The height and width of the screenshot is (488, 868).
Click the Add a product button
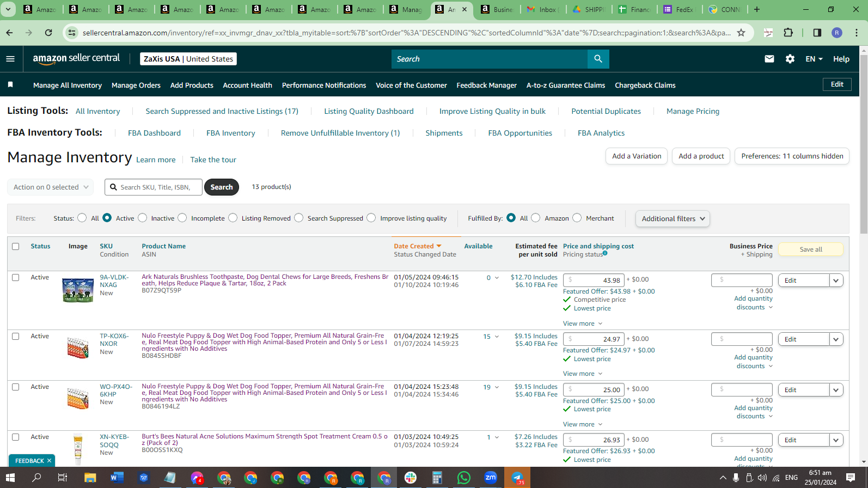tap(701, 156)
